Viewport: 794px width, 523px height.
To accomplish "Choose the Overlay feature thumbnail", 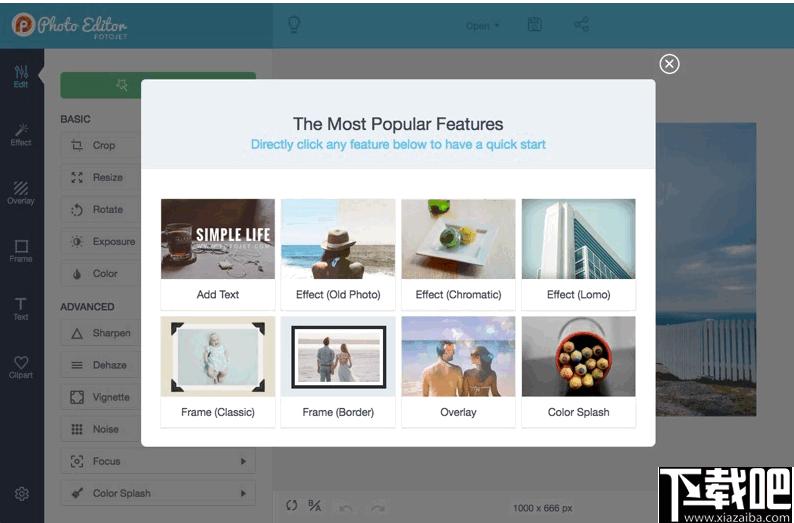I will click(x=458, y=356).
